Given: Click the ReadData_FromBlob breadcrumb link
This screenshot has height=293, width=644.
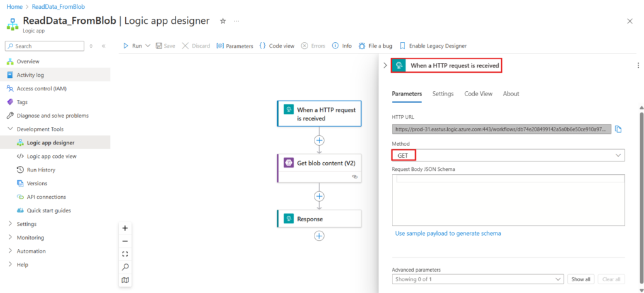Looking at the screenshot, I should click(x=58, y=6).
